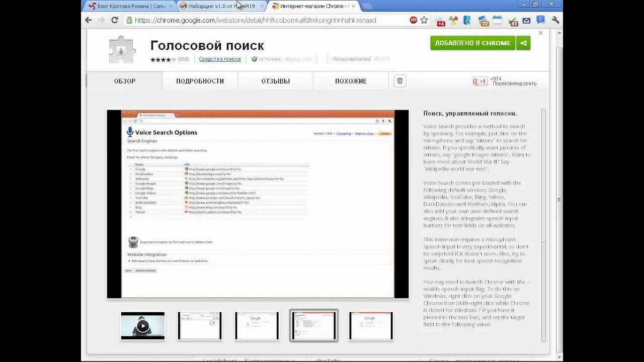The height and width of the screenshot is (362, 644).
Task: Bookmark the page with the star icon
Action: (424, 20)
